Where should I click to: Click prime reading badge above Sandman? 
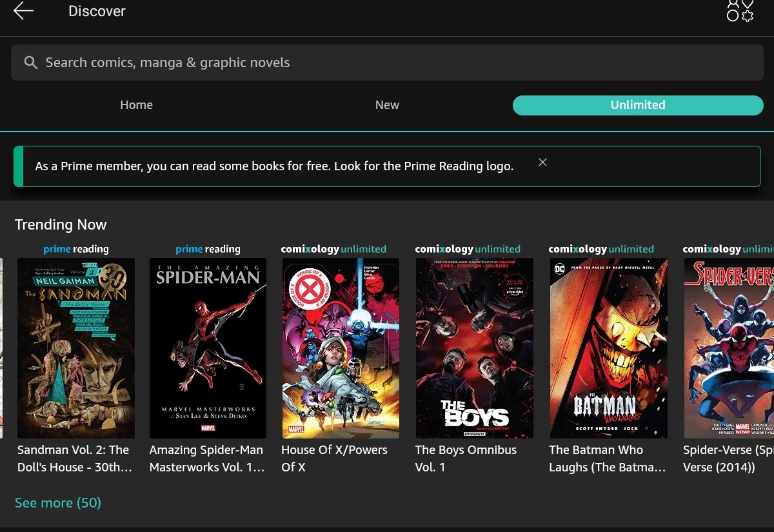76,249
